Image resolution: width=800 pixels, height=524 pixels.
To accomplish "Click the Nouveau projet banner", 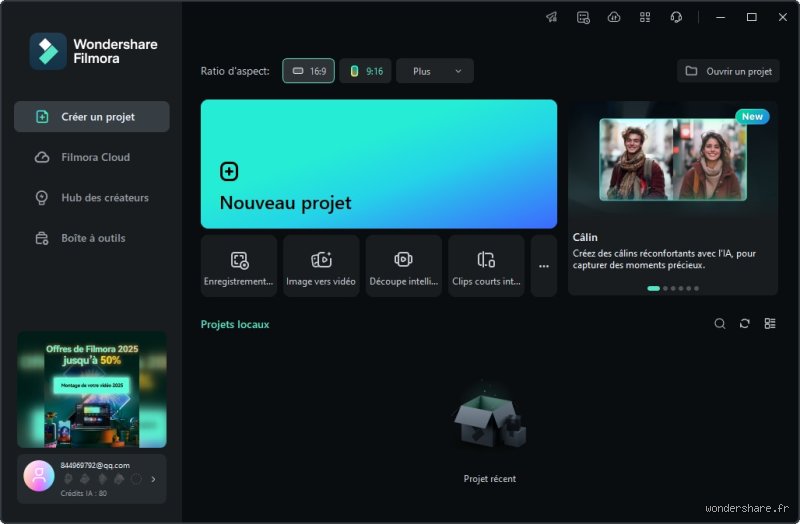I will pos(379,164).
